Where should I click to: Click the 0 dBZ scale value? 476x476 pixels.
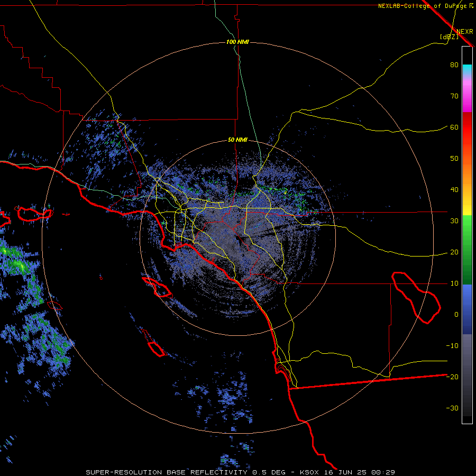coord(456,315)
